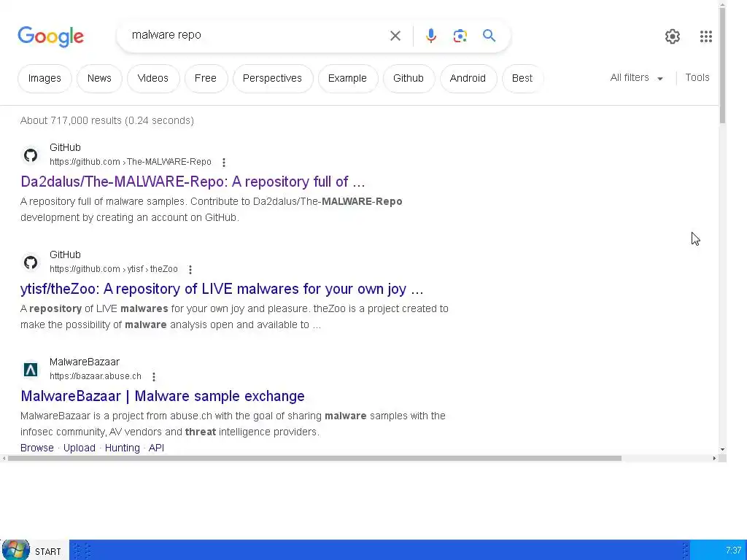Click the magnifying glass search icon
This screenshot has height=560, width=747.
click(489, 36)
